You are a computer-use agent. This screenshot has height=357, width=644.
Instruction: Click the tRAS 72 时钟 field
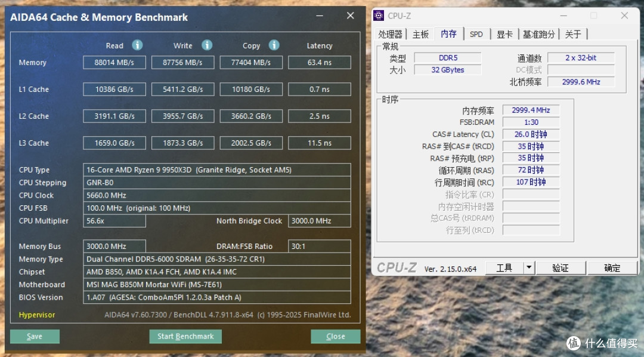(x=531, y=170)
